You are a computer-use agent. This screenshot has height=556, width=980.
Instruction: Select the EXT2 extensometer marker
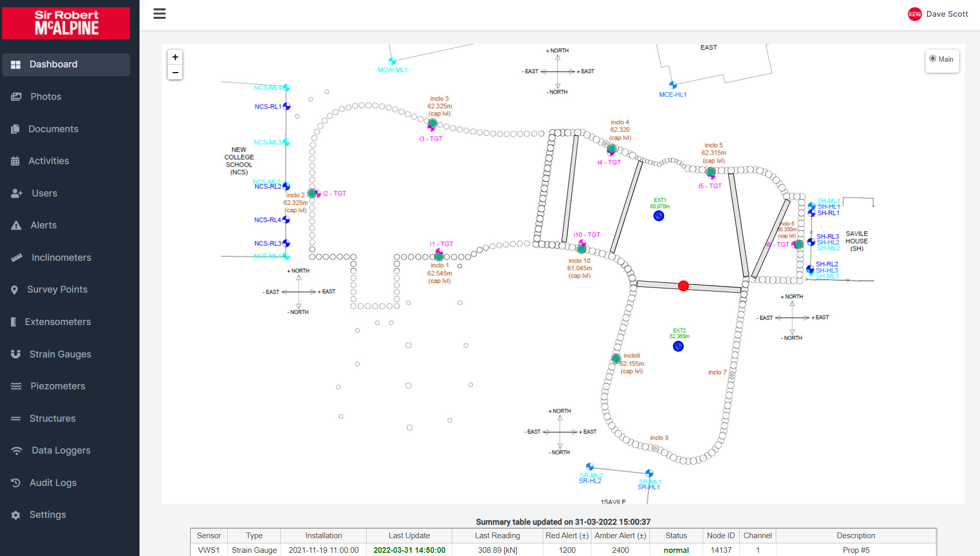(678, 346)
